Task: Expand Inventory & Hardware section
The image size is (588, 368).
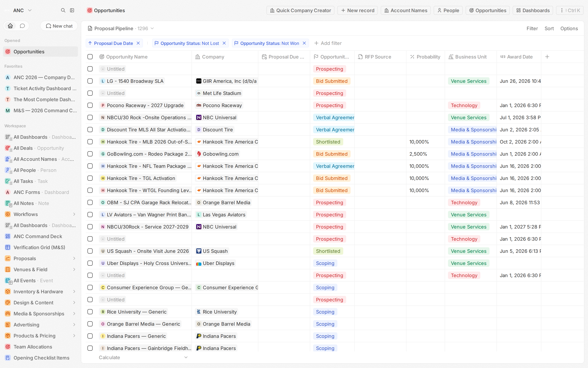Action: pos(74,292)
